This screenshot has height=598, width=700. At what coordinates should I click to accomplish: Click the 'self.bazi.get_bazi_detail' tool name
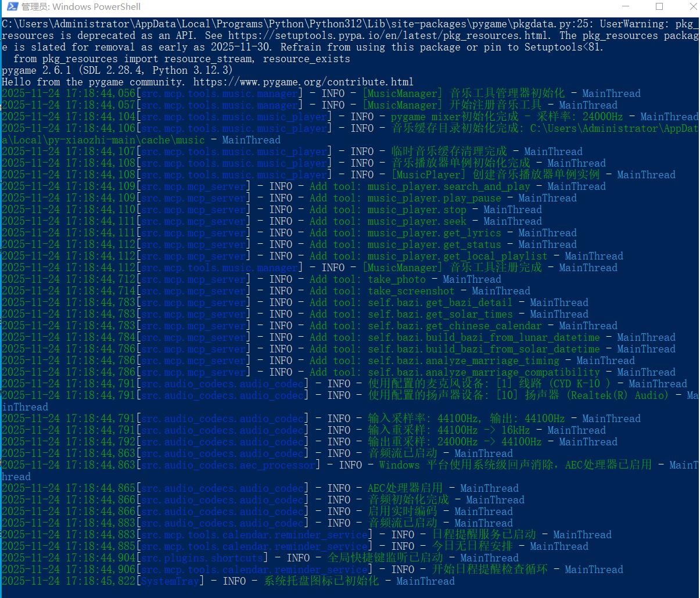[x=440, y=302]
